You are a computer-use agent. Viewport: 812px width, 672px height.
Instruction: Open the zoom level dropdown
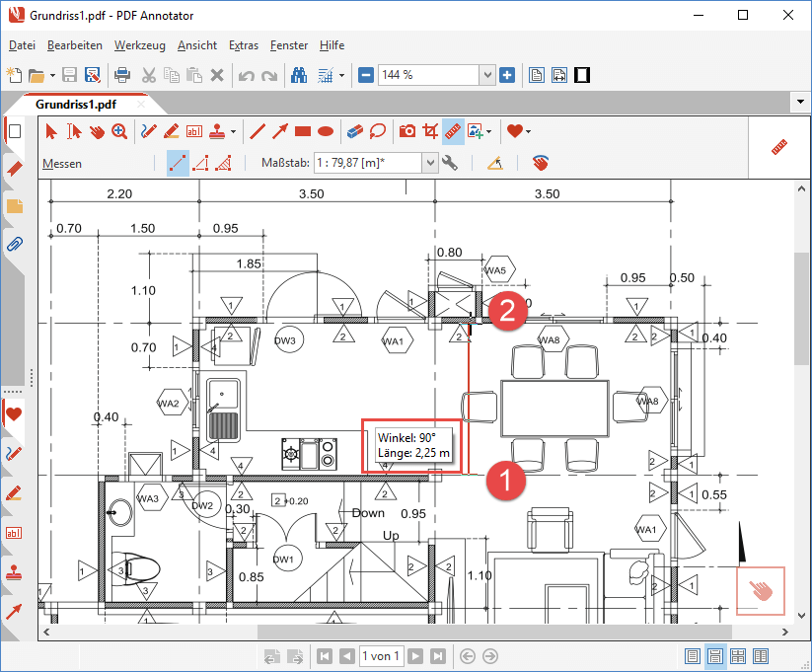coord(487,75)
